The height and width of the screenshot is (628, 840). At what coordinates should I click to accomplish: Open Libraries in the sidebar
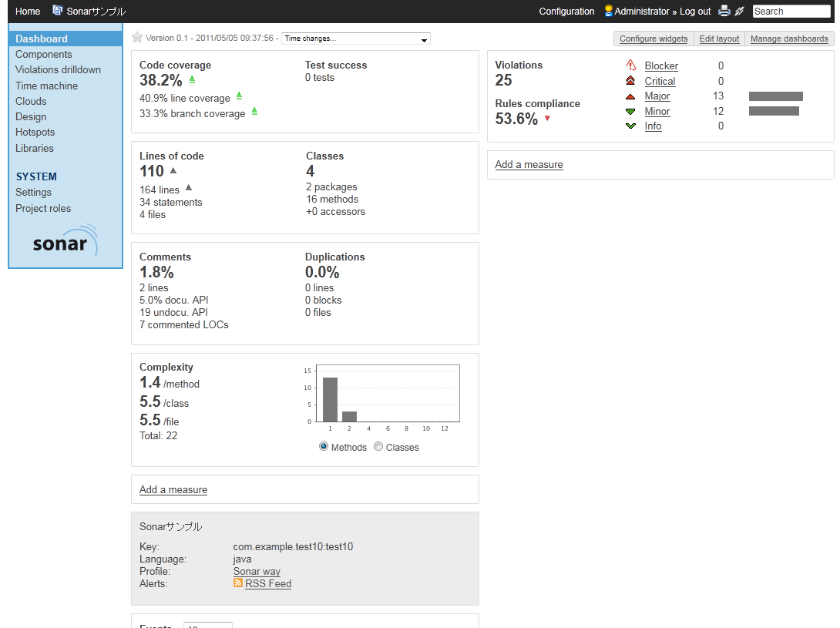click(x=34, y=149)
